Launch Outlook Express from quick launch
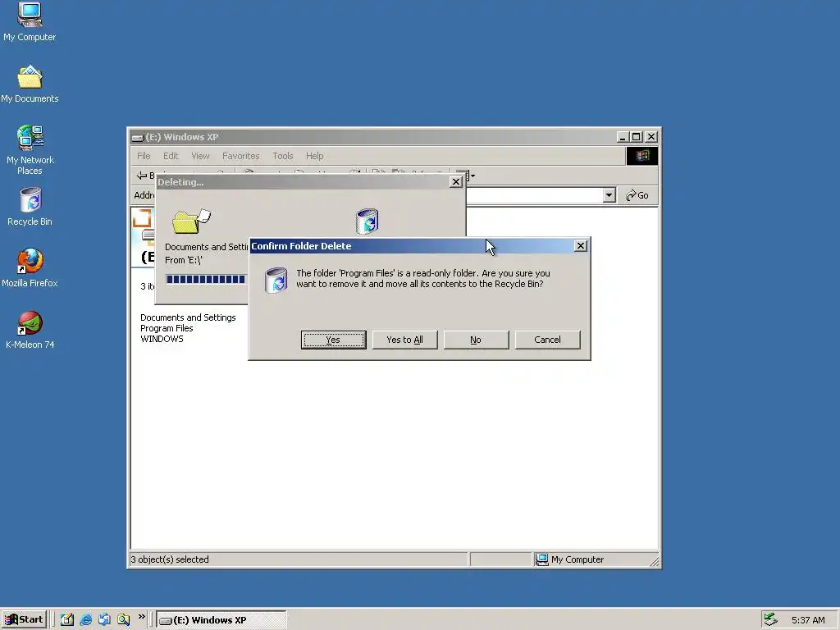Viewport: 840px width, 630px height. pos(104,620)
